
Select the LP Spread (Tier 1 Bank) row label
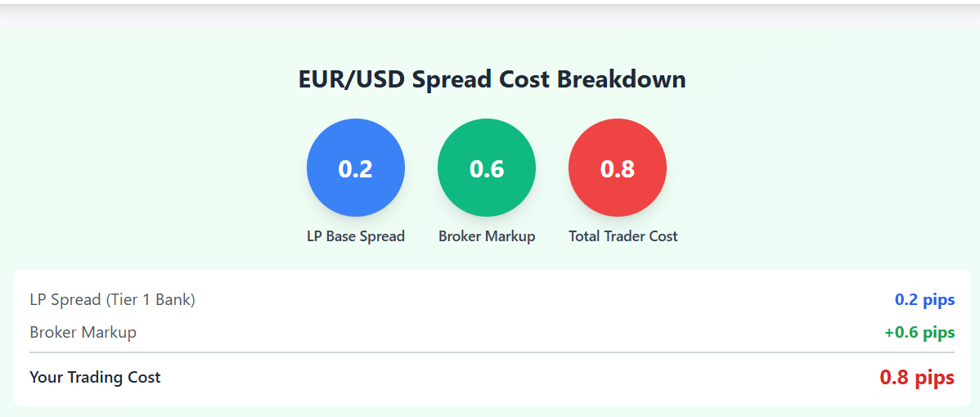112,300
